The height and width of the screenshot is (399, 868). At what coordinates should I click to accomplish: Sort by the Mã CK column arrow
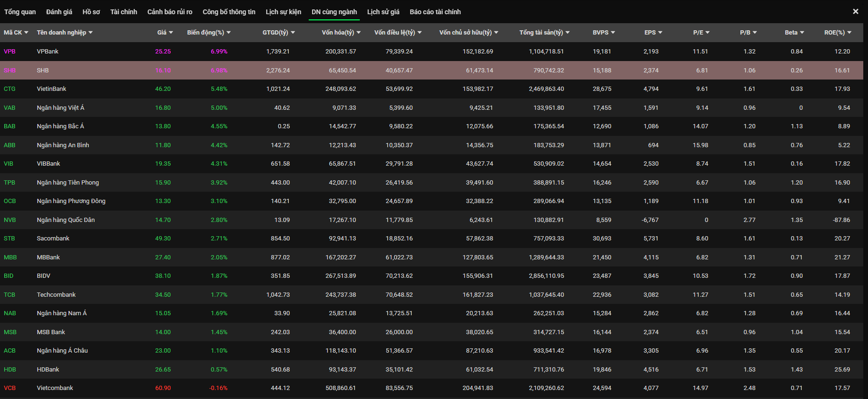pos(26,33)
